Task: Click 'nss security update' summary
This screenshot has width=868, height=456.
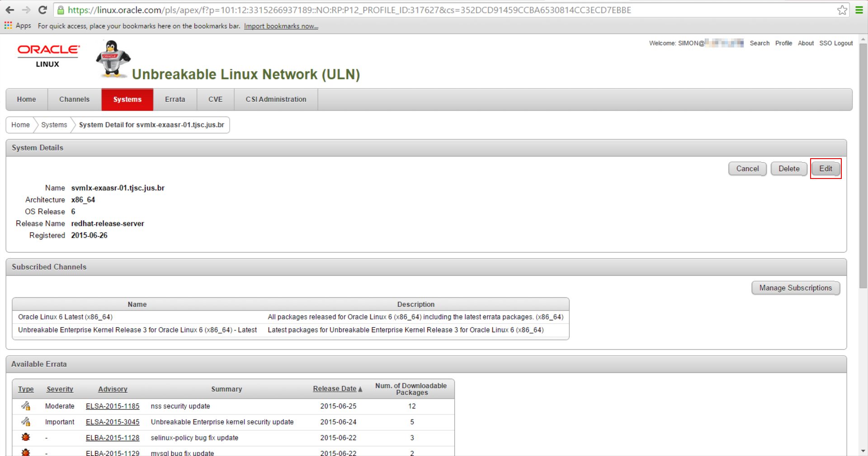Action: [180, 406]
